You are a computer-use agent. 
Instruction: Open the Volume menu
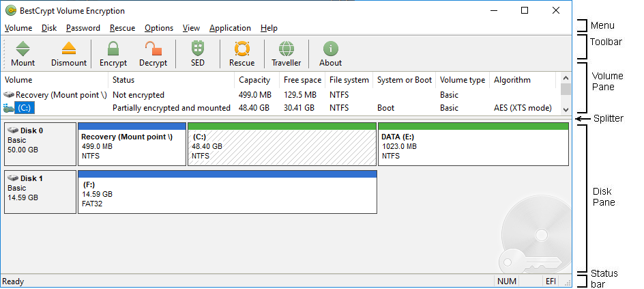click(18, 28)
